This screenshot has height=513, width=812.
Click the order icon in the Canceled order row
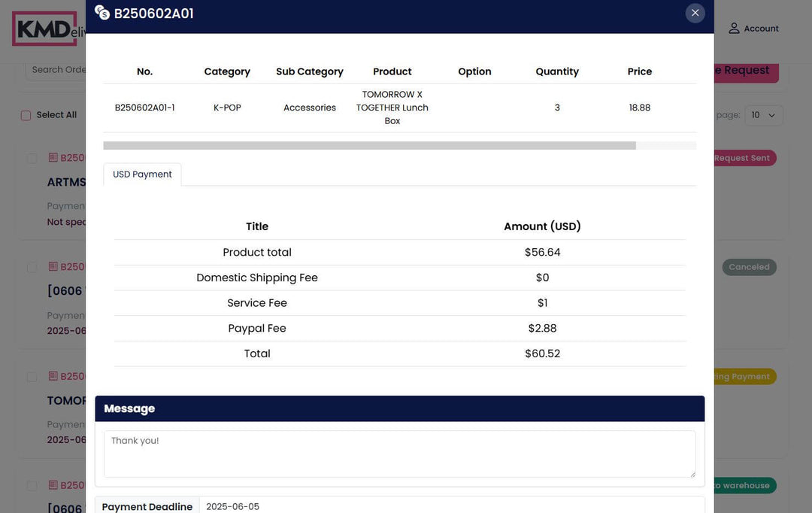(53, 267)
